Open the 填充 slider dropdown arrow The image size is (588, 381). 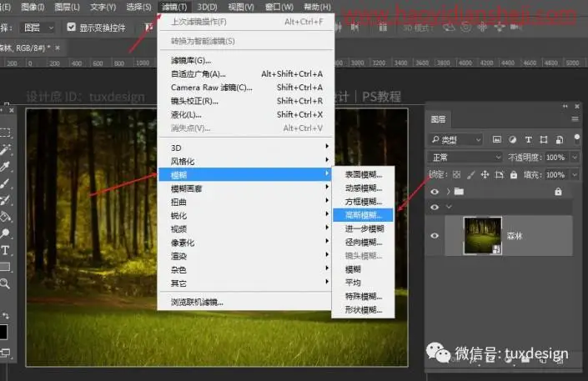click(575, 175)
